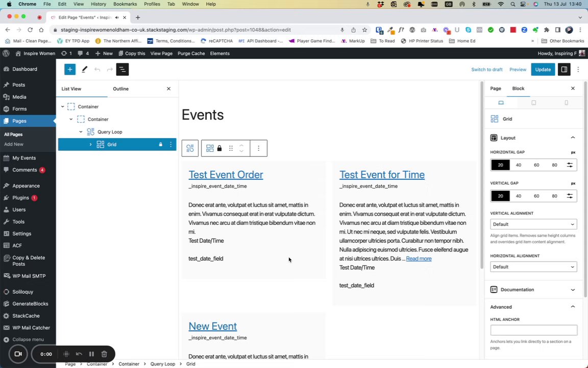The height and width of the screenshot is (368, 588).
Task: Click the Redo arrow in editor toolbar
Action: point(110,70)
